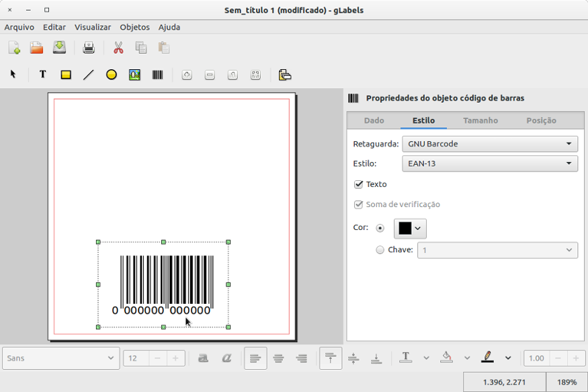Select the Chave radio button
Image resolution: width=588 pixels, height=392 pixels.
click(x=380, y=250)
